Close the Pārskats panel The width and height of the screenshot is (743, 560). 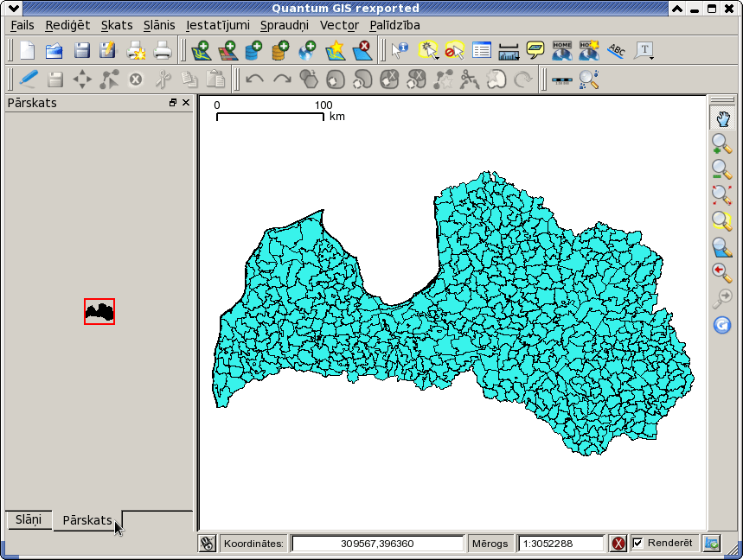point(186,103)
